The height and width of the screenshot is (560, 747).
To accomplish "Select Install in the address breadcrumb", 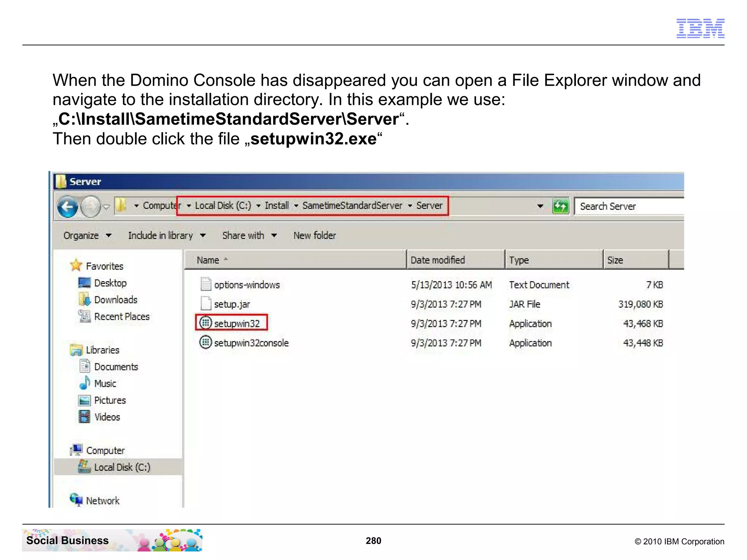I will point(276,206).
